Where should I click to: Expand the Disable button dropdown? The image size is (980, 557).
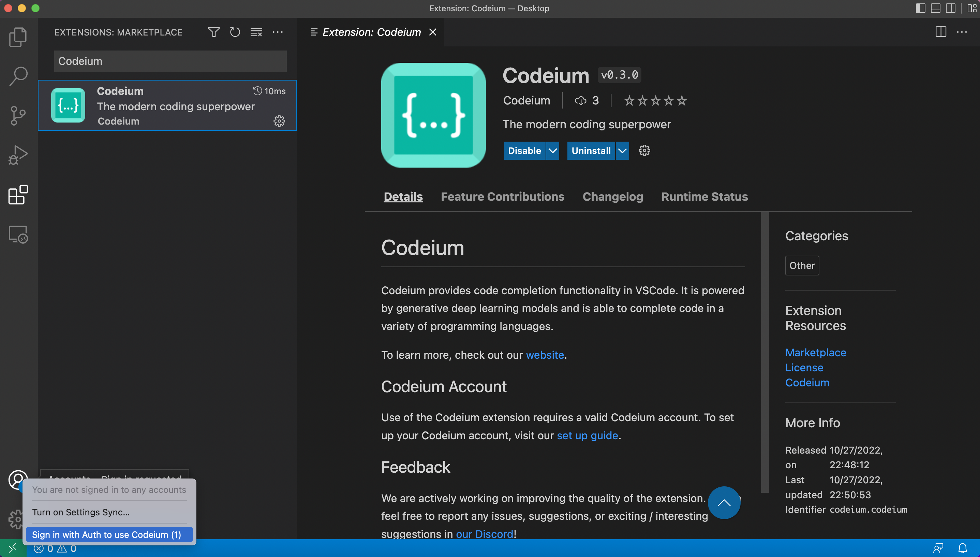[552, 150]
